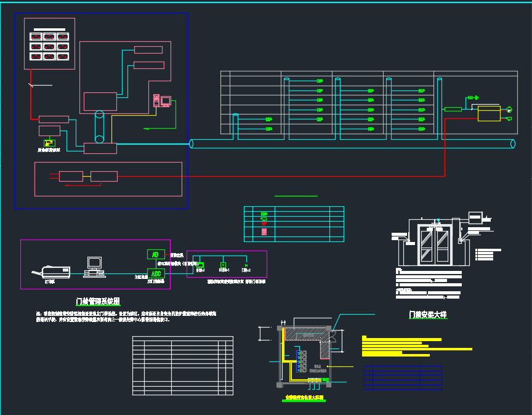Select the white-outlined table at the bottom
Image resolution: width=532 pixels, height=415 pixels.
point(183,366)
